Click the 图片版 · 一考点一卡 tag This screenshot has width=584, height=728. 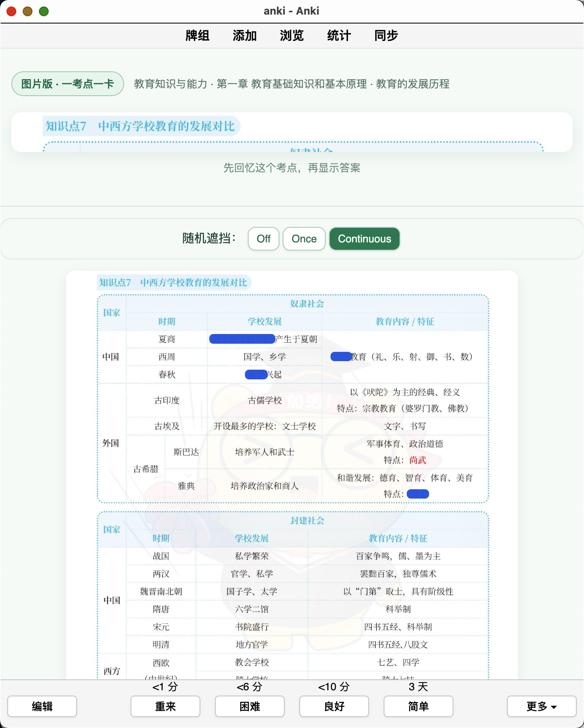68,84
